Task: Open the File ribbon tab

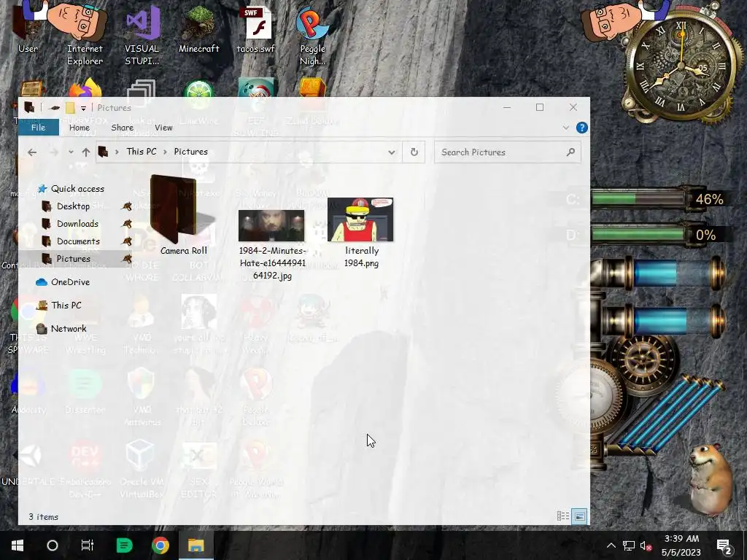Action: click(x=38, y=128)
